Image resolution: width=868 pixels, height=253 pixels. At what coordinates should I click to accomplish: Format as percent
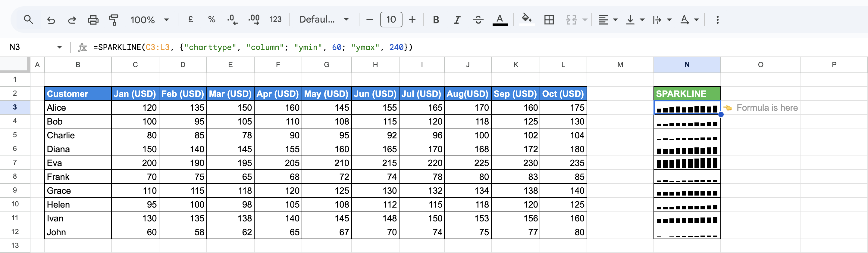[x=212, y=20]
